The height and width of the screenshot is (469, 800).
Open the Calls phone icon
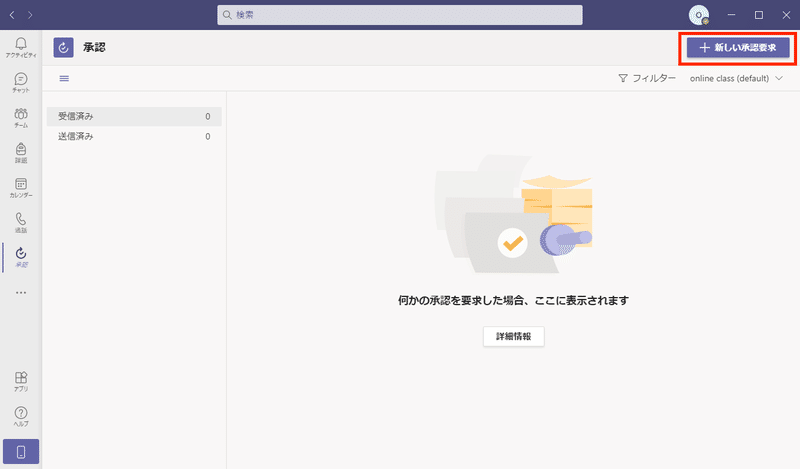pyautogui.click(x=21, y=223)
